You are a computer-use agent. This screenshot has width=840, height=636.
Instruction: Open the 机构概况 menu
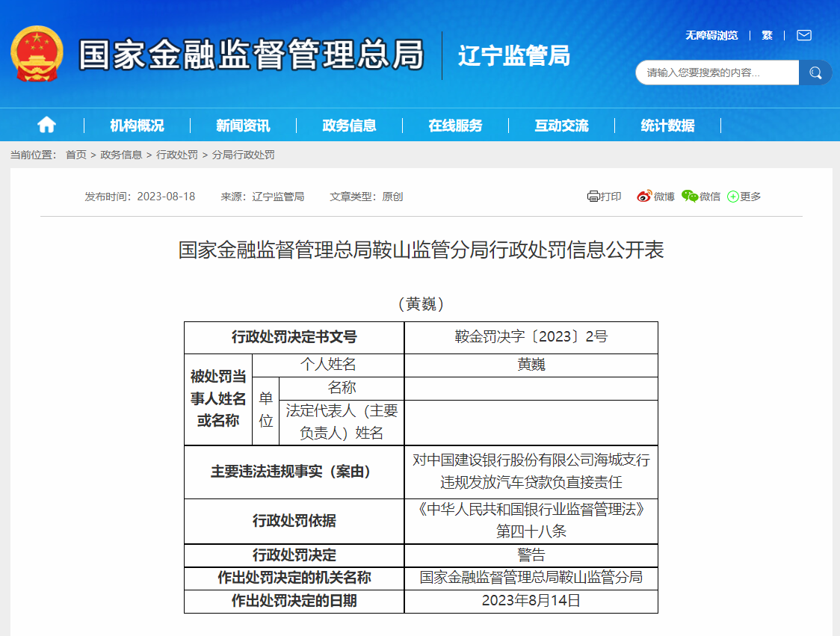[x=137, y=126]
